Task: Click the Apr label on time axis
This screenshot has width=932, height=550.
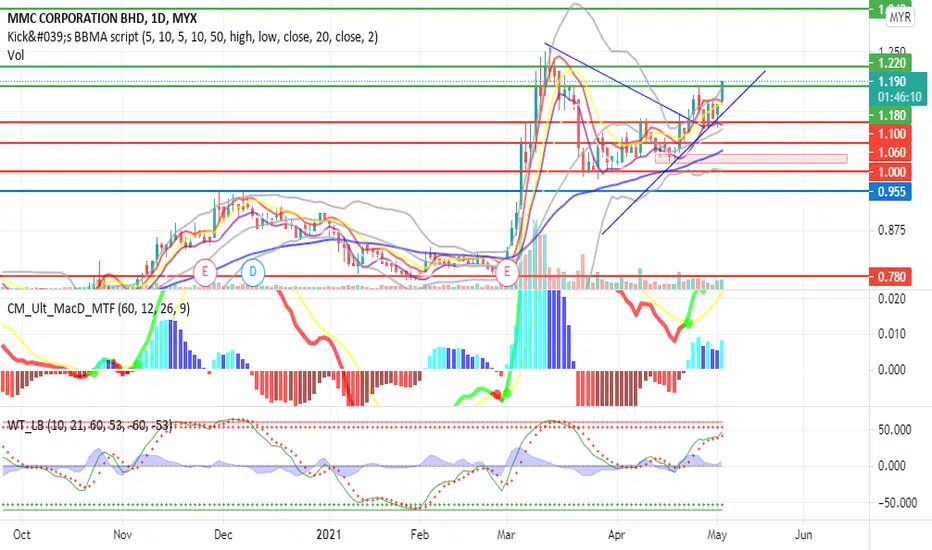Action: click(x=616, y=535)
